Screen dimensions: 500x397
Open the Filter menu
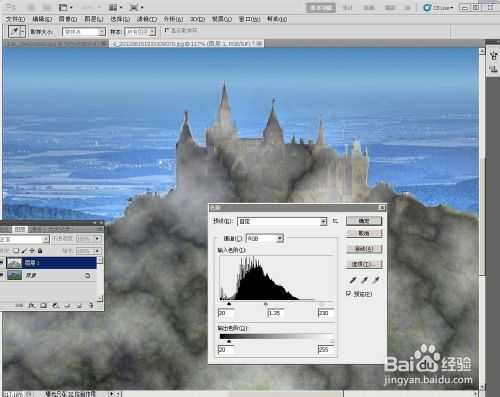click(x=147, y=19)
